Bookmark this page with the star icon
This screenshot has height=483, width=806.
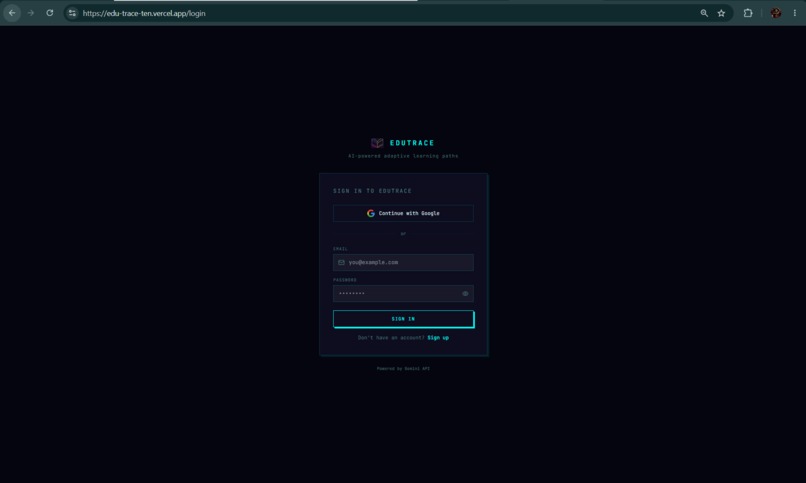pyautogui.click(x=721, y=13)
